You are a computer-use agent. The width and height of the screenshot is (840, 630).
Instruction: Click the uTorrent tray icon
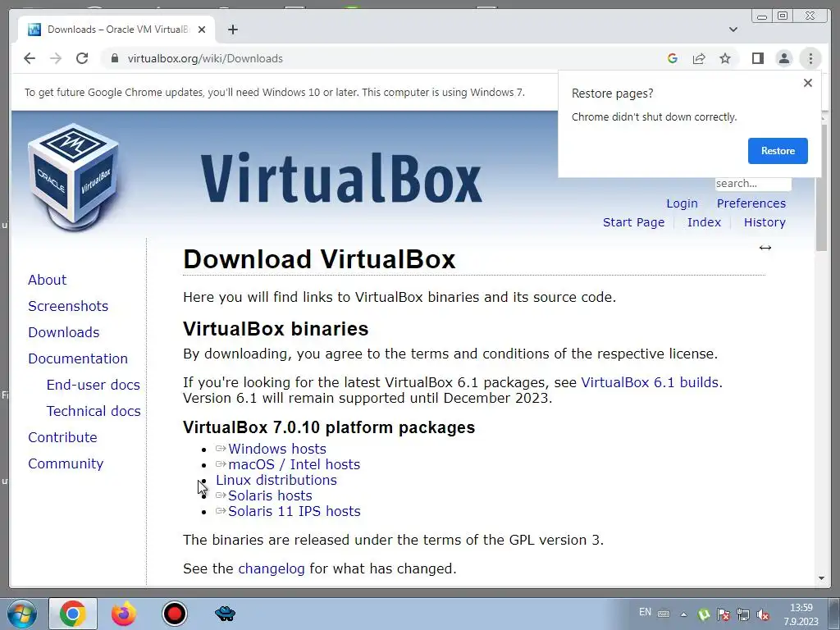(704, 614)
